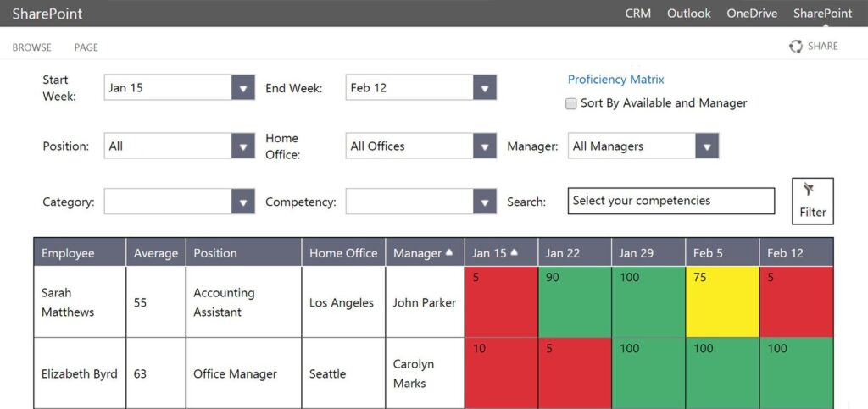The width and height of the screenshot is (868, 409).
Task: Click OneDrive in the top bar
Action: tap(751, 14)
